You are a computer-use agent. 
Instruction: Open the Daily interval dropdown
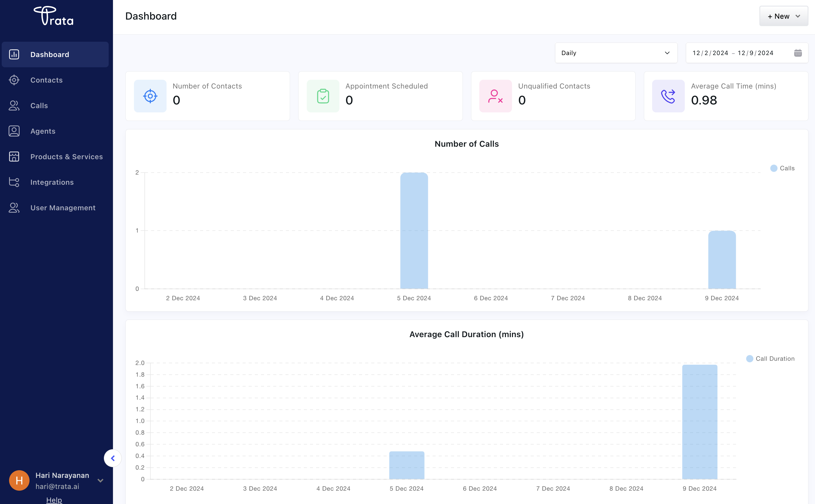click(x=616, y=53)
